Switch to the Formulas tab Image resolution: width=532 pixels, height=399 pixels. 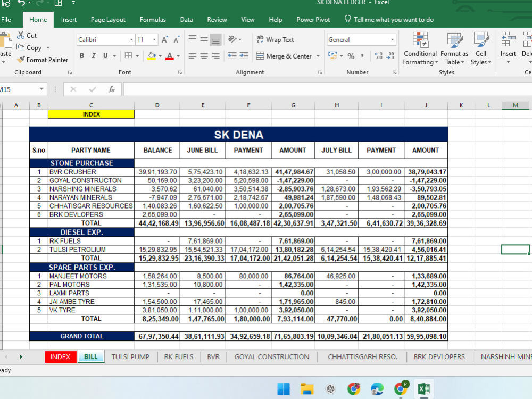tap(153, 20)
